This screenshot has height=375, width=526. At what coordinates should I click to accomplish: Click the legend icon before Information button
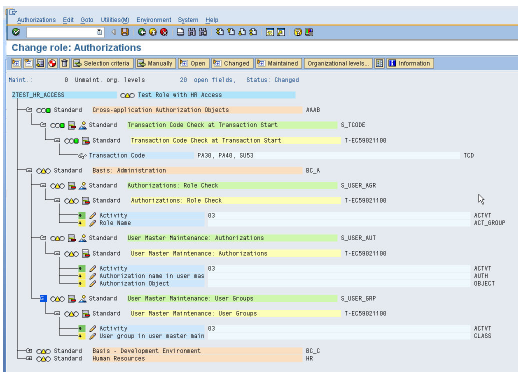pyautogui.click(x=379, y=63)
